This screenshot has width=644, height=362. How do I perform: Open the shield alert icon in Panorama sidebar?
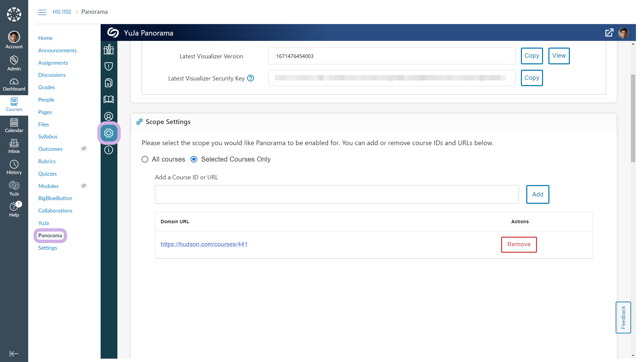pos(109,66)
